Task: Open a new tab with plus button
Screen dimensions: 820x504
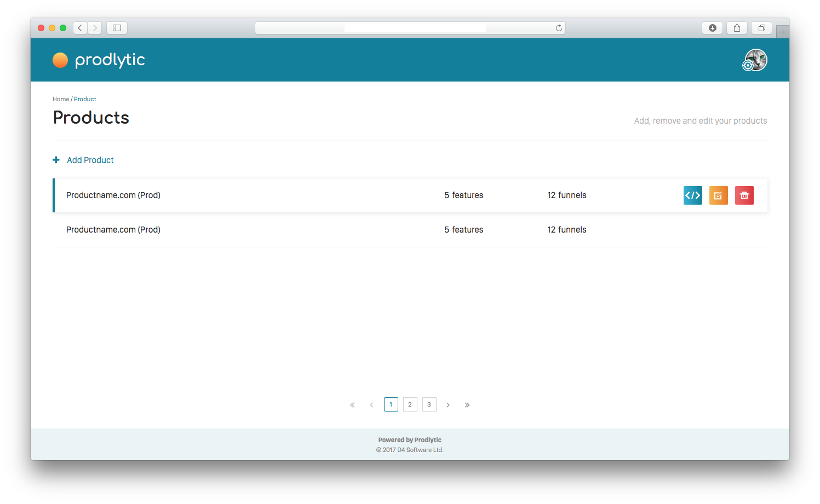Action: [x=783, y=32]
